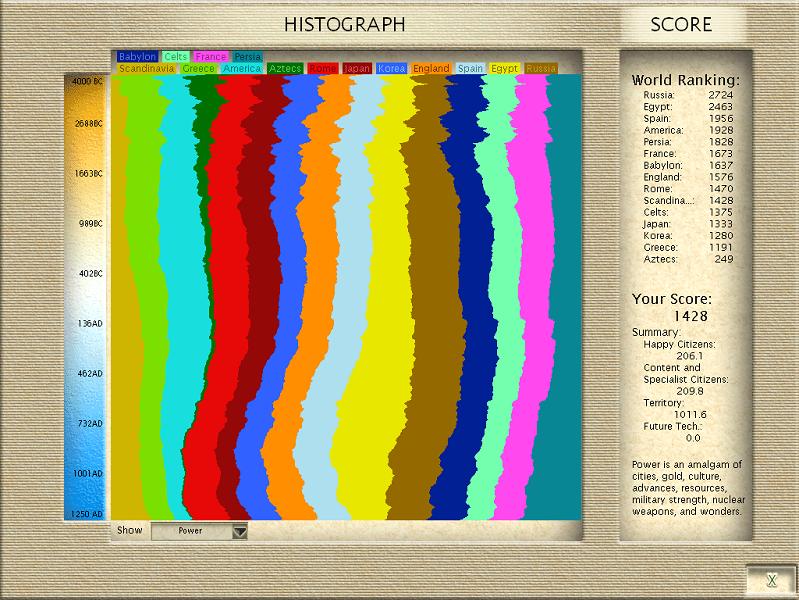Click the 136AD timeline marker

[89, 323]
